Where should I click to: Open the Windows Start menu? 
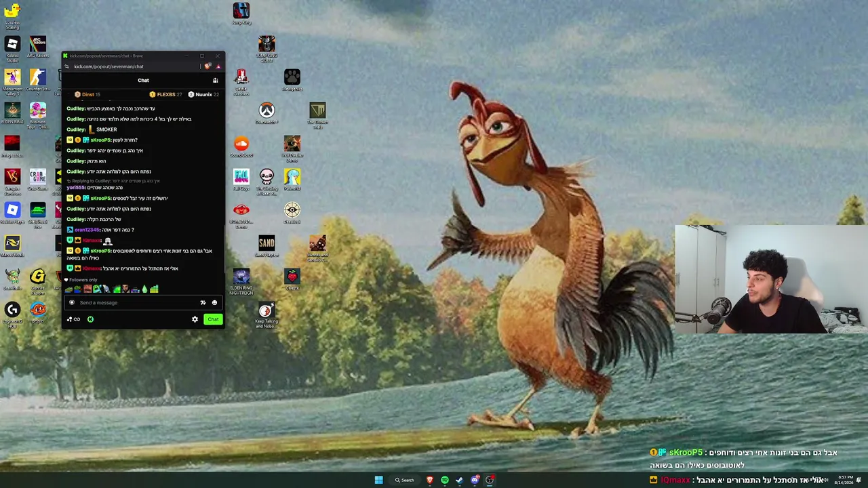pos(378,480)
